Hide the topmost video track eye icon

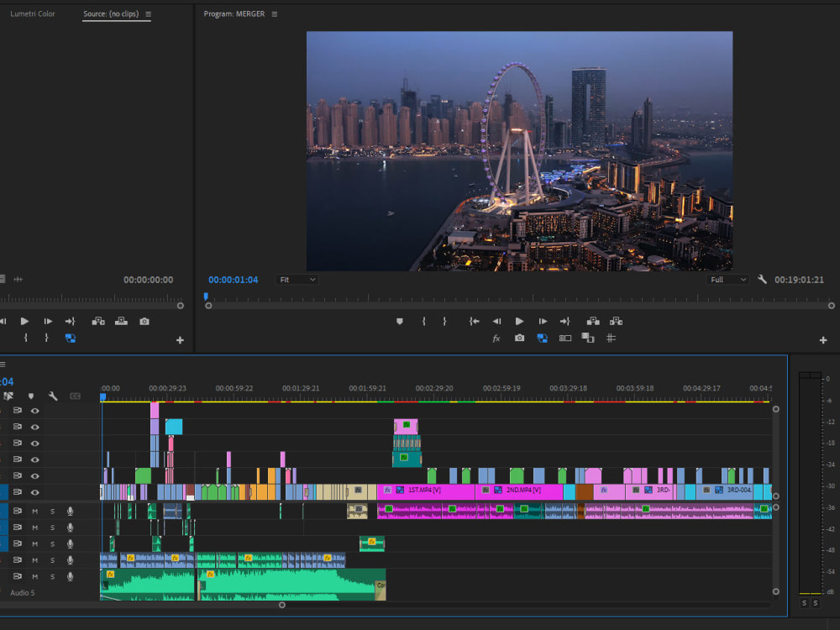[x=34, y=411]
